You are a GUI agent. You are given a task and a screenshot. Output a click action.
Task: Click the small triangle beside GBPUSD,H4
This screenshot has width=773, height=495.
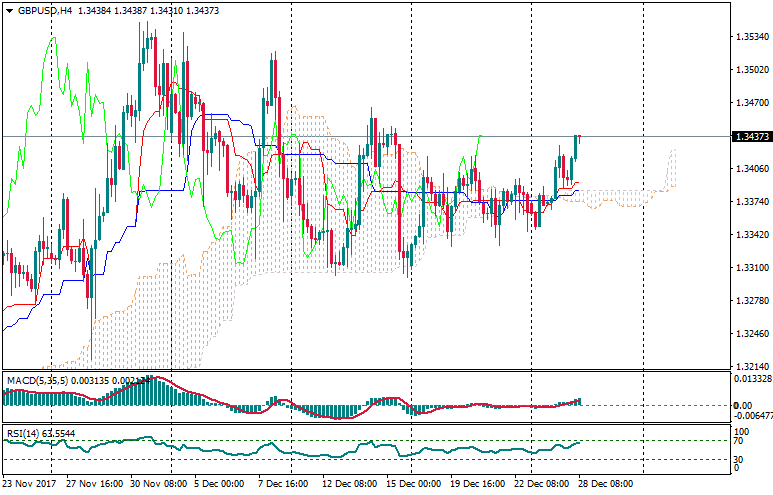tap(9, 10)
